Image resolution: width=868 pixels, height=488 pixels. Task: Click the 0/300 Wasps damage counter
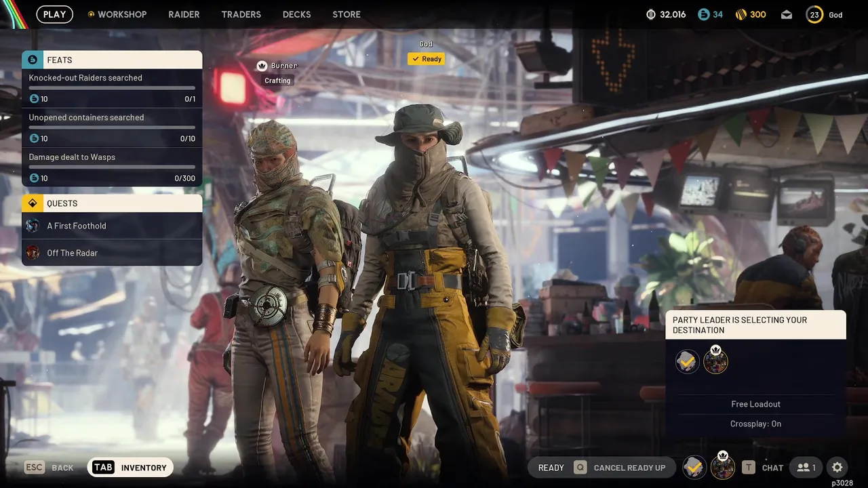(184, 178)
